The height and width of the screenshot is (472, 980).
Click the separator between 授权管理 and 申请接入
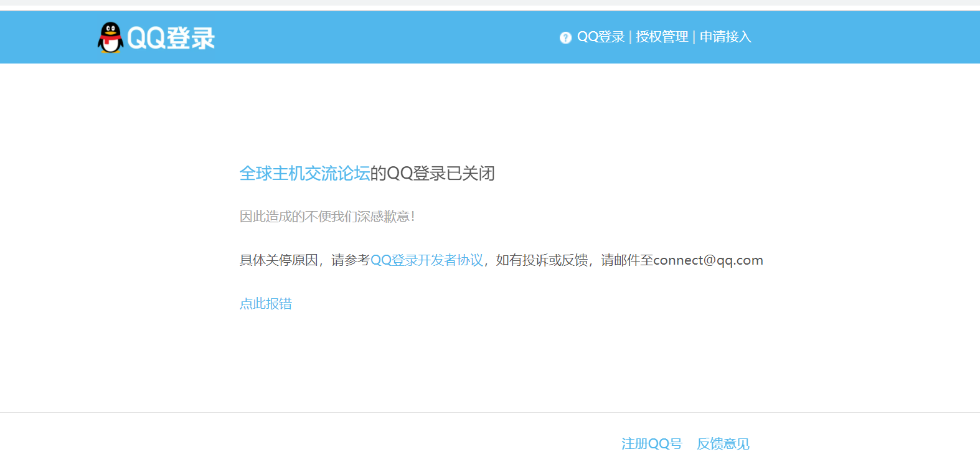tap(694, 37)
